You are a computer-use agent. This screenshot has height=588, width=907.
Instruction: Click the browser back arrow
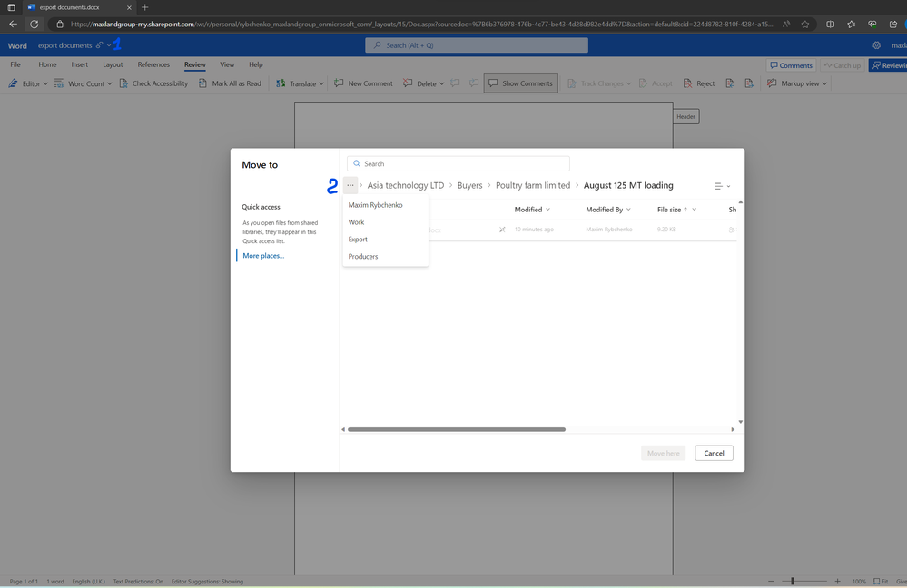pyautogui.click(x=13, y=24)
